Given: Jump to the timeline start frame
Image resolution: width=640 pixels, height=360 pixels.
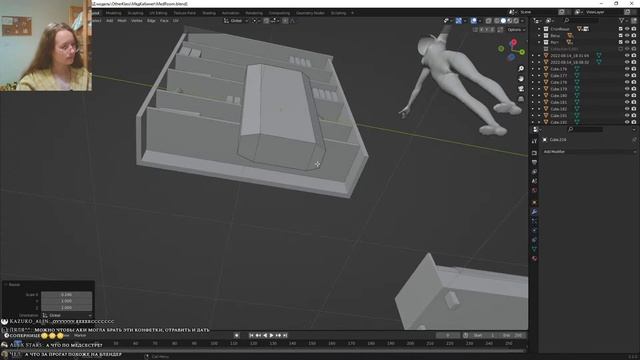Looking at the screenshot, I should (251, 335).
